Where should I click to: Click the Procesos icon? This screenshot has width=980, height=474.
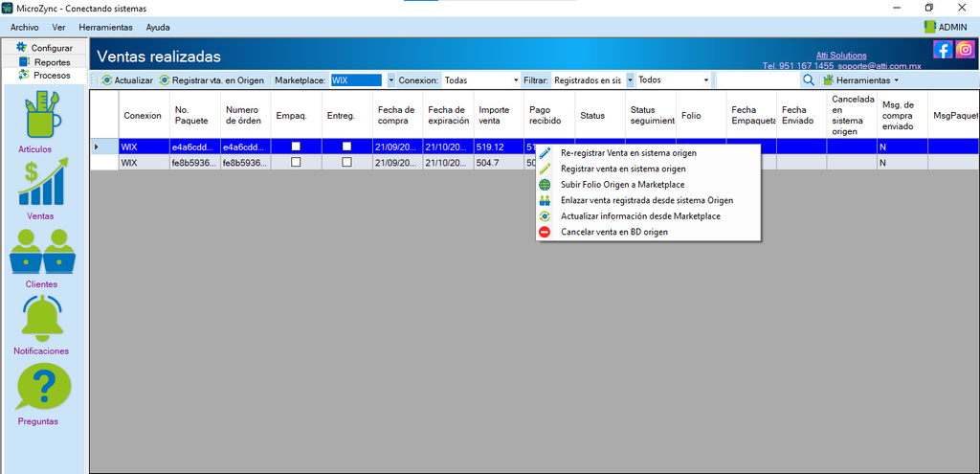click(x=24, y=75)
